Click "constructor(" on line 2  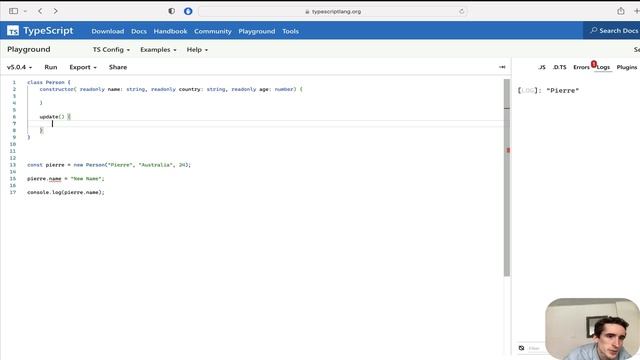point(58,89)
